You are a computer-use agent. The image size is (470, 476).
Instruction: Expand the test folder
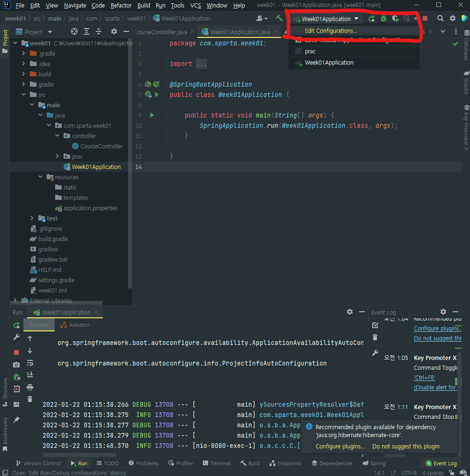pos(32,218)
